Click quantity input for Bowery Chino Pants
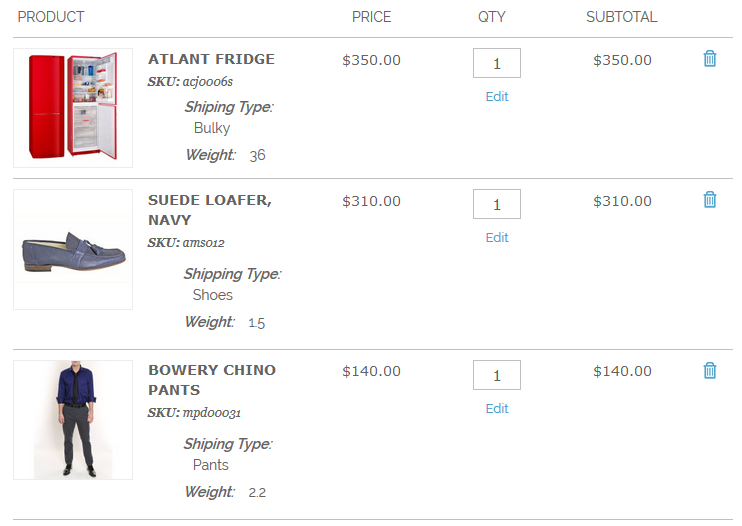Viewport: 742px width, 526px height. click(497, 375)
